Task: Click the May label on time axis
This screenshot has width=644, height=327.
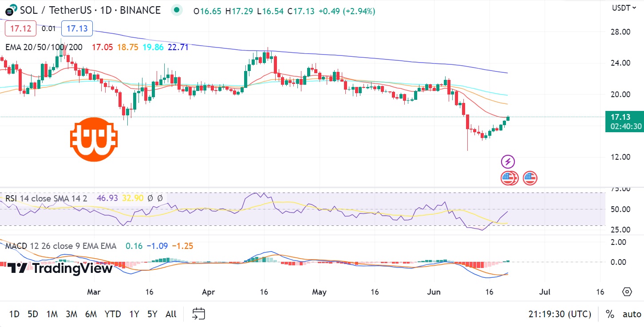Action: click(319, 292)
